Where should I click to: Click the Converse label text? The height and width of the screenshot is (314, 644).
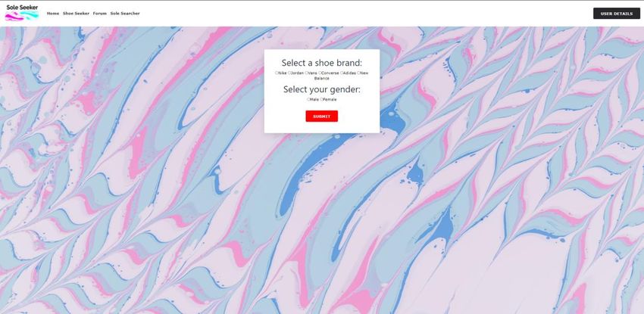(x=330, y=73)
